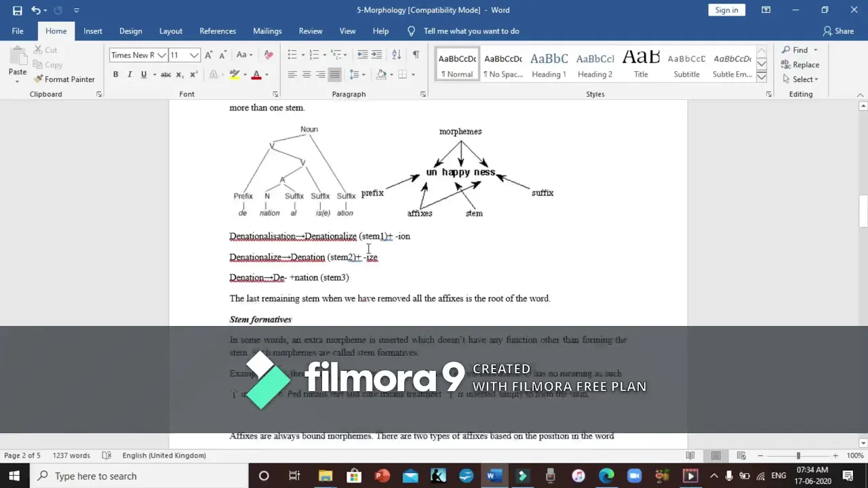Sort the selected paragraphs
This screenshot has width=868, height=488.
pos(397,55)
